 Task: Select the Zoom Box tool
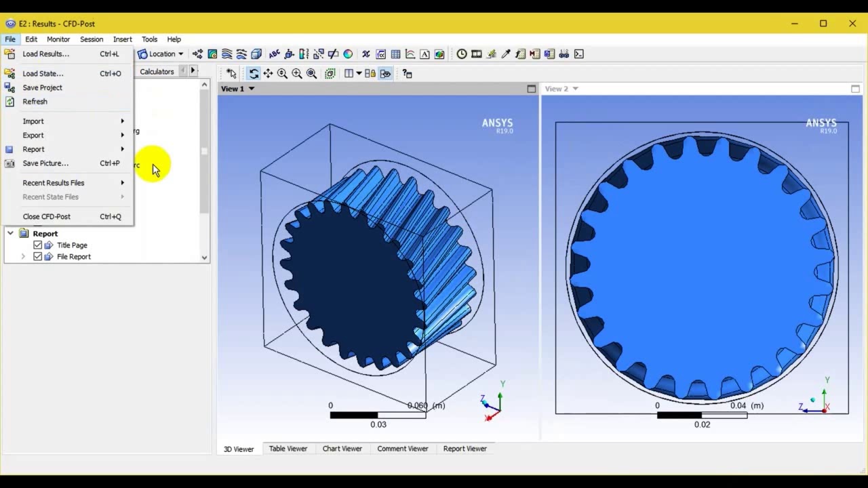[x=297, y=73]
